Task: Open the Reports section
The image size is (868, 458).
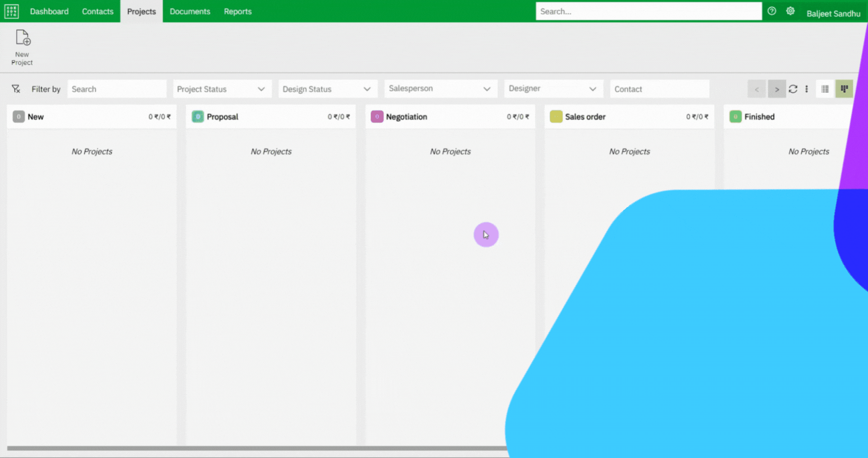Action: pos(238,11)
